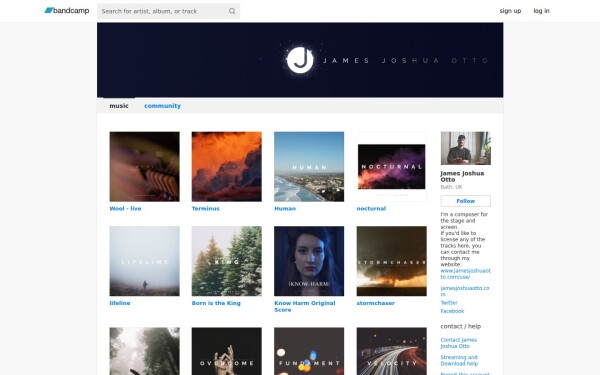Click the Bath, UK location text

tap(451, 187)
